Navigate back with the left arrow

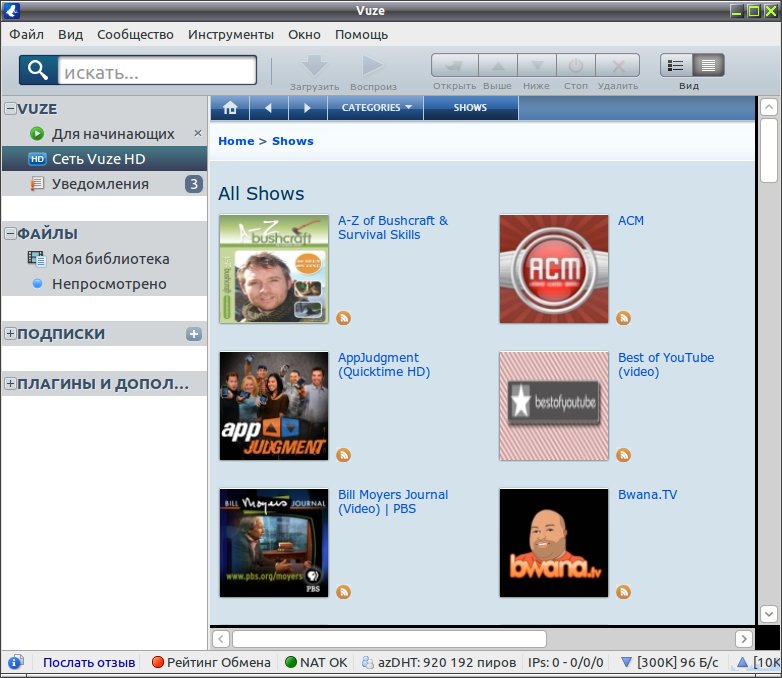click(x=269, y=108)
